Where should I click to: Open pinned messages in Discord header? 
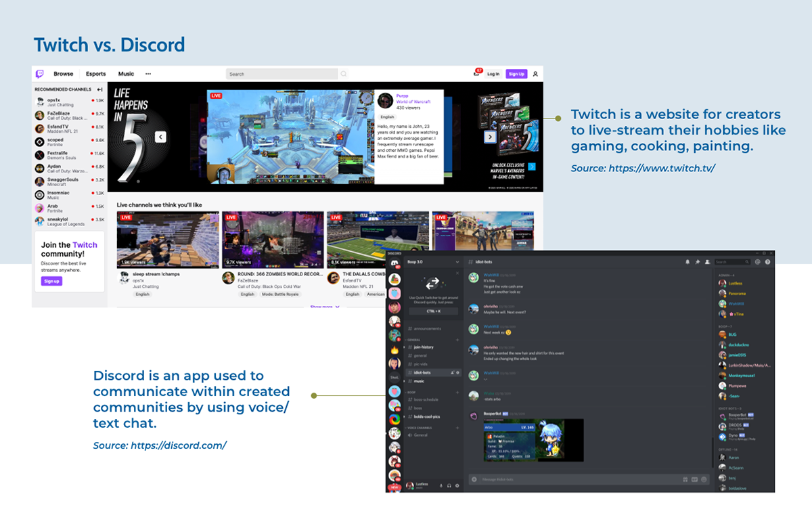[x=698, y=262]
